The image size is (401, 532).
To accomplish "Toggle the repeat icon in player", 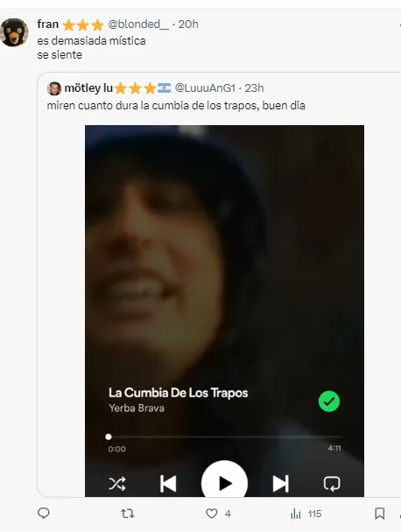I will (x=331, y=484).
